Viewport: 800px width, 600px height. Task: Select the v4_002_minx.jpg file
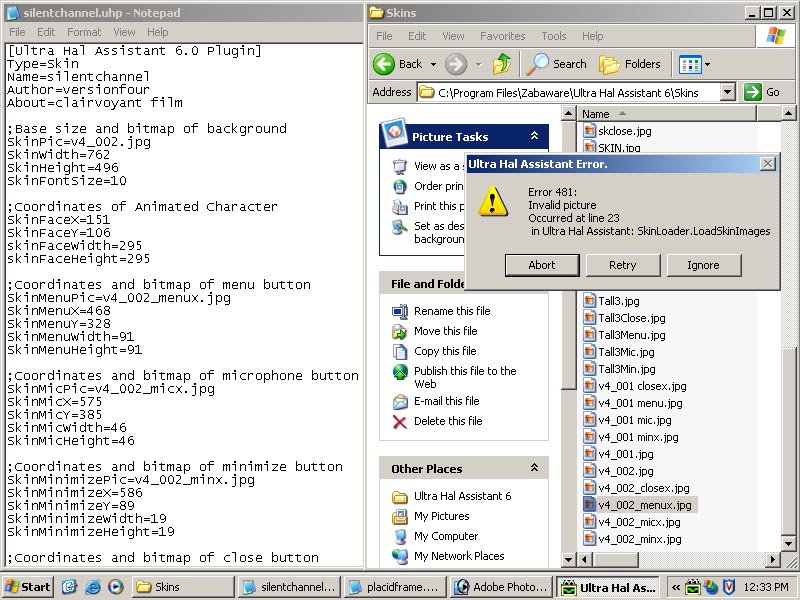633,539
